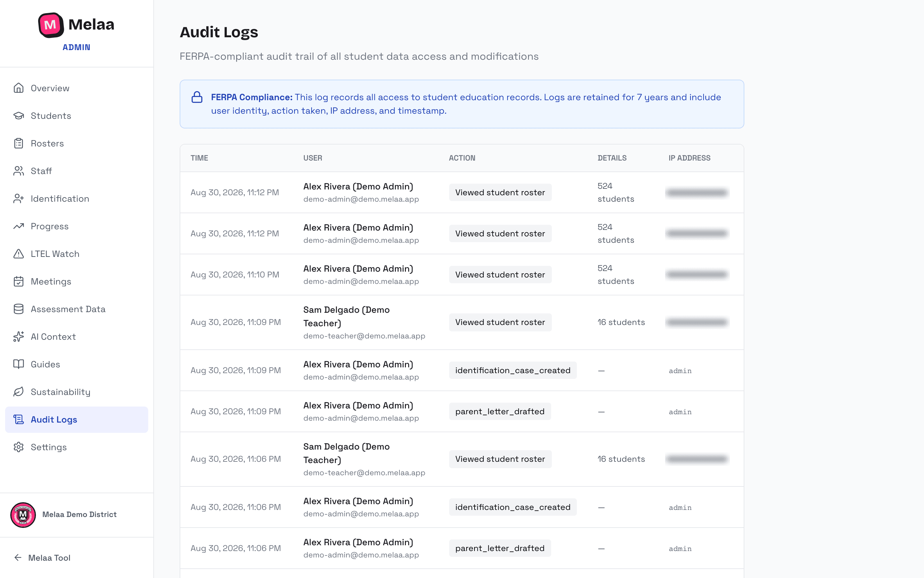Click the Rosters clipboard icon
Screen dimensions: 924x578
click(x=18, y=143)
